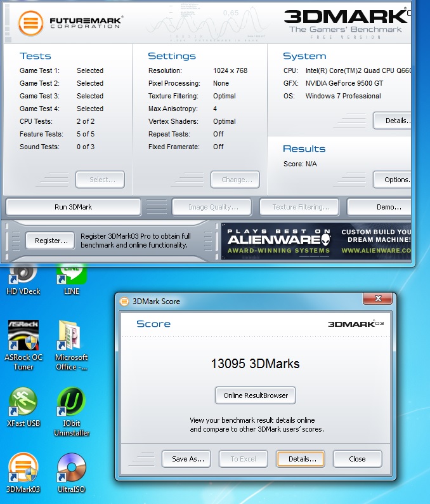
Task: Launch the XFast USB shortcut
Action: tap(23, 407)
